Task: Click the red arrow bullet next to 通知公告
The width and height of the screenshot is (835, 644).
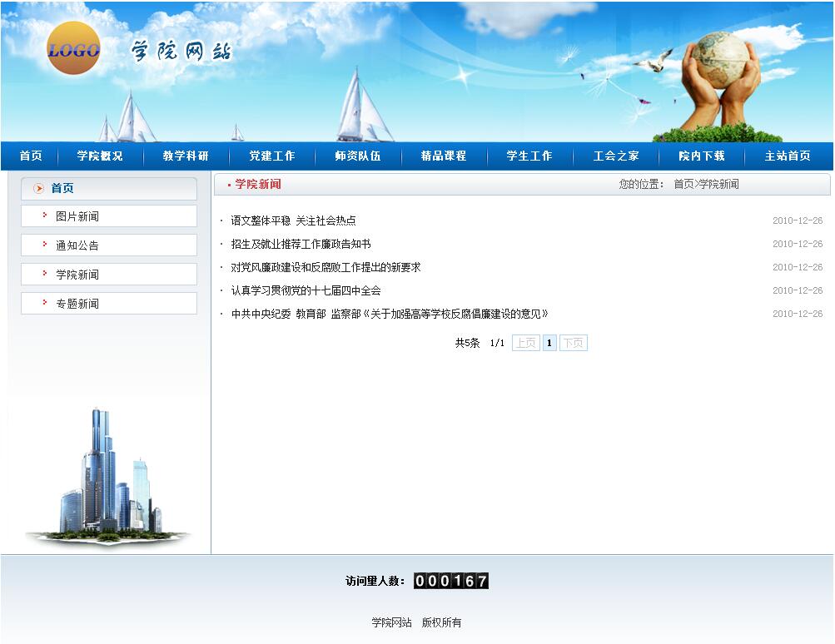Action: [x=45, y=245]
